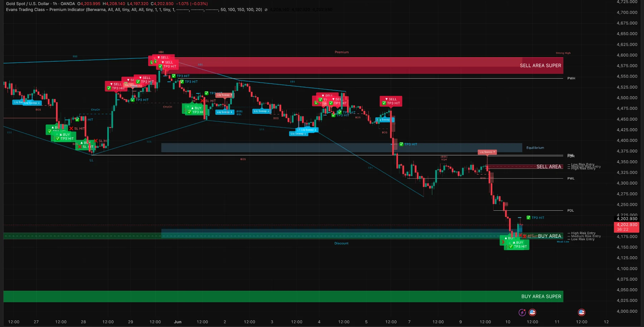Select the SELL AREA SUPER zone label
The height and width of the screenshot is (327, 644).
point(540,65)
